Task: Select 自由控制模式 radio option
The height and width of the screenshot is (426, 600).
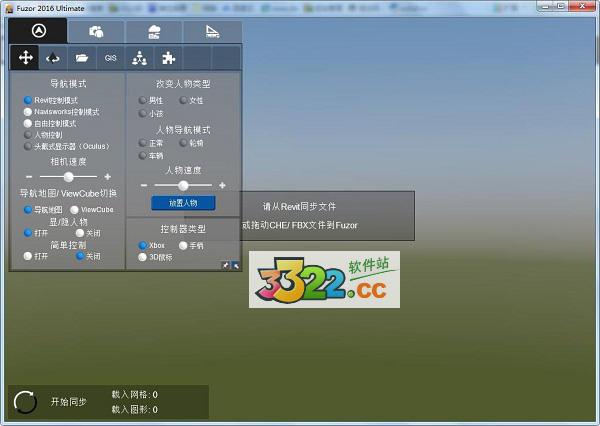Action: click(x=50, y=123)
